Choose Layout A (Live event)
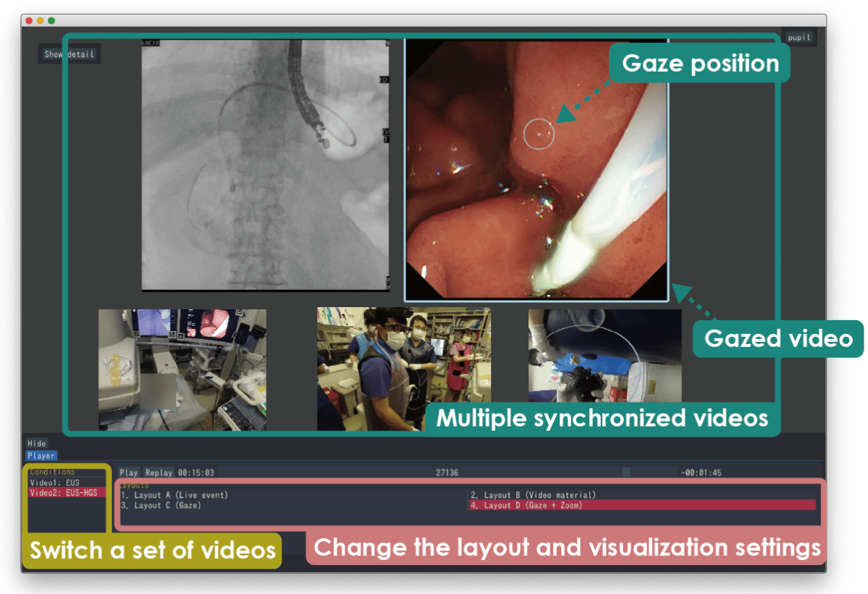The image size is (868, 594). point(174,495)
